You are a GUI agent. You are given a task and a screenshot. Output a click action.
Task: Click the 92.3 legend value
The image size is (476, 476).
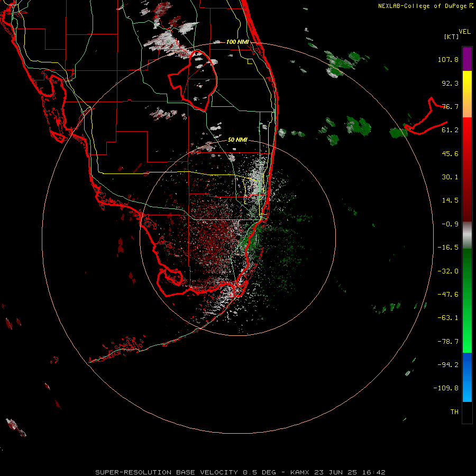coord(450,83)
